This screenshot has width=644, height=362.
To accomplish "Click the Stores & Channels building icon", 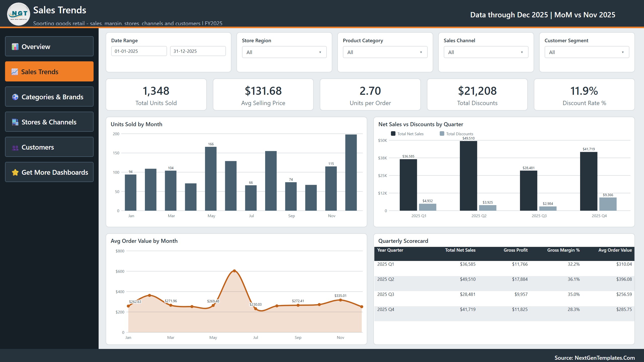I will pos(15,122).
